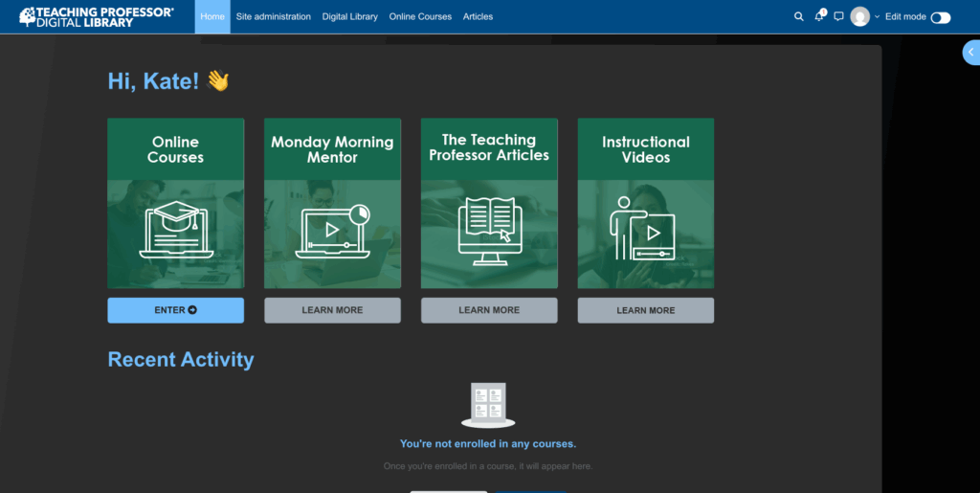Open the block drawer chevron tab
The image size is (980, 493).
[x=970, y=53]
